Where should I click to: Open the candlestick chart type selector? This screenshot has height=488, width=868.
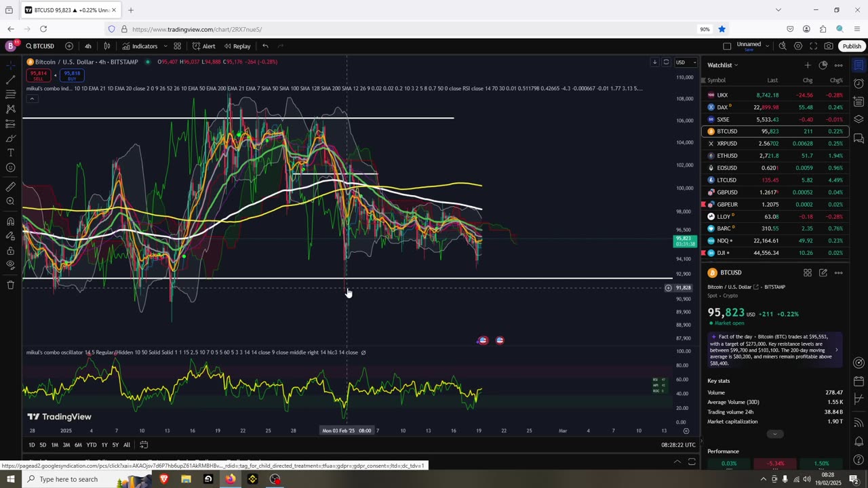click(107, 46)
